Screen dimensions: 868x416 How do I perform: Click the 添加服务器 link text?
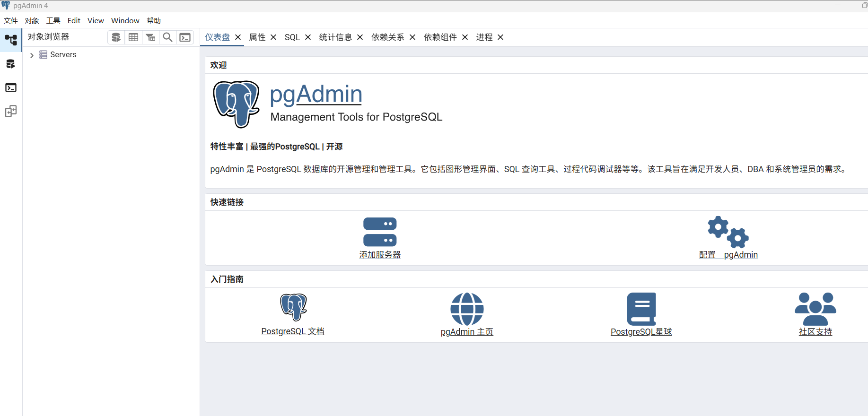pyautogui.click(x=380, y=255)
